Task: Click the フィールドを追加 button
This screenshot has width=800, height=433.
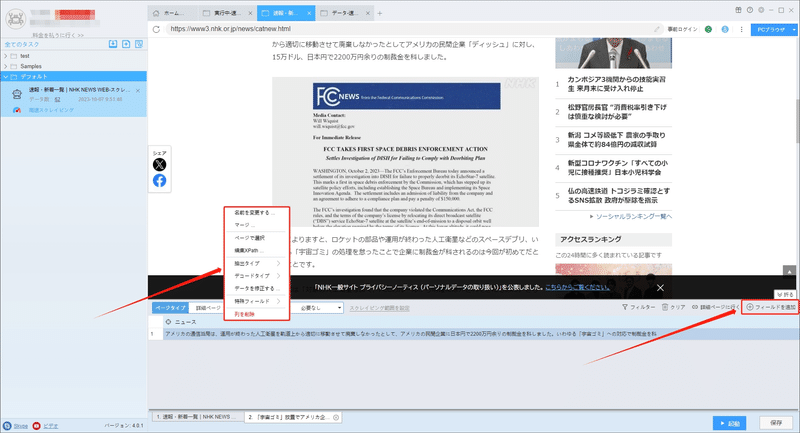Action: (x=770, y=307)
